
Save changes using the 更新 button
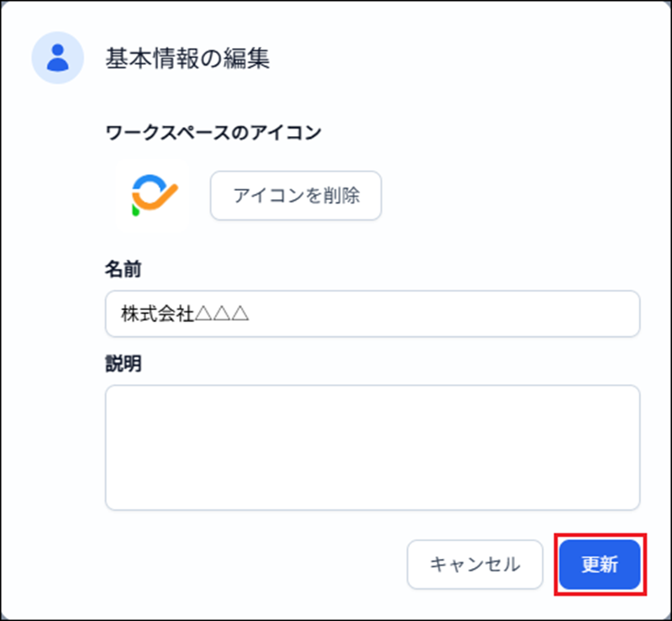[600, 564]
